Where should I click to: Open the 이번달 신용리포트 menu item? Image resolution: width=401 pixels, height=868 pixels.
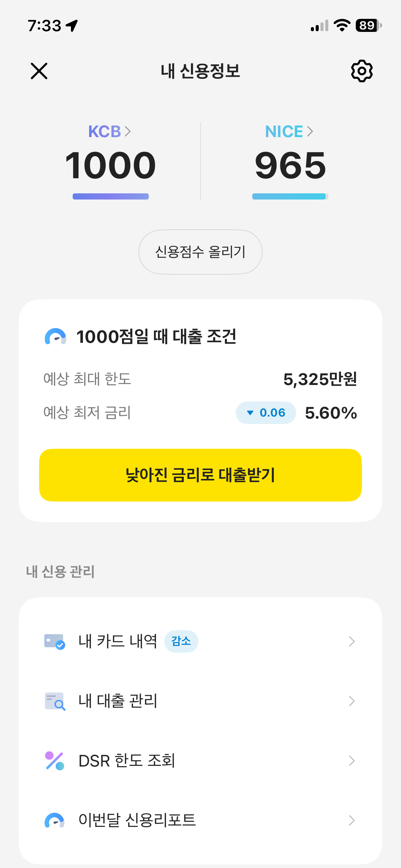200,820
